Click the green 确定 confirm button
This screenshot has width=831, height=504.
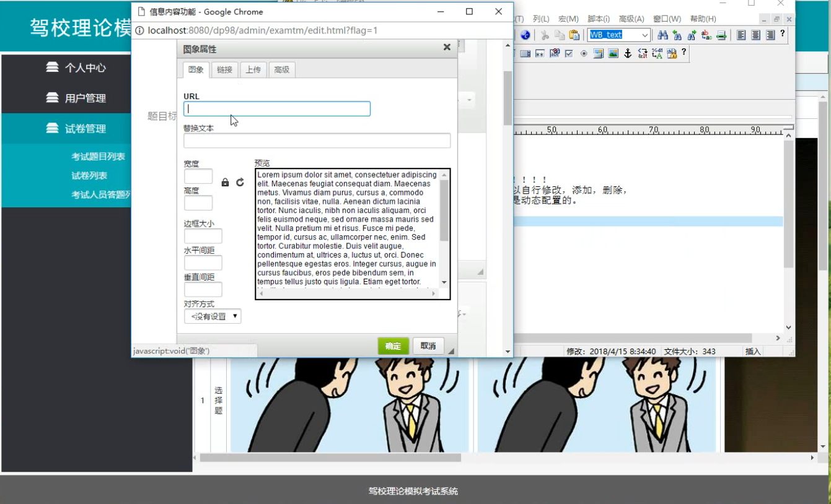coord(394,346)
